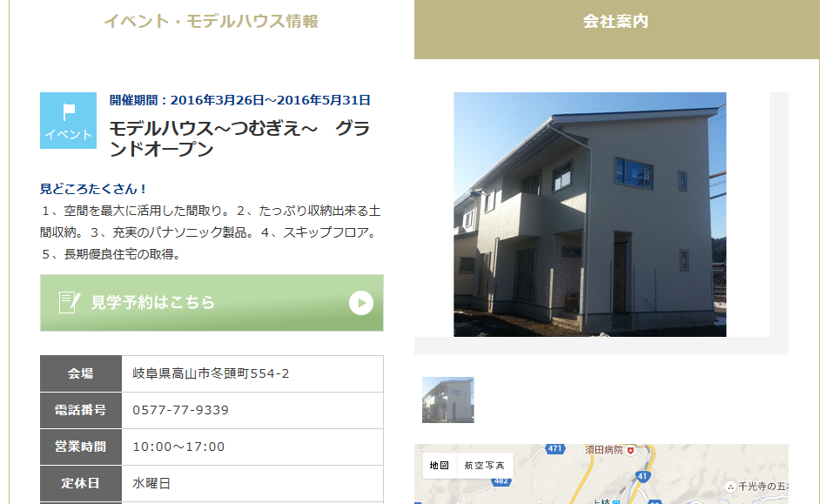Click the large model house photo
The width and height of the screenshot is (833, 504).
589,214
